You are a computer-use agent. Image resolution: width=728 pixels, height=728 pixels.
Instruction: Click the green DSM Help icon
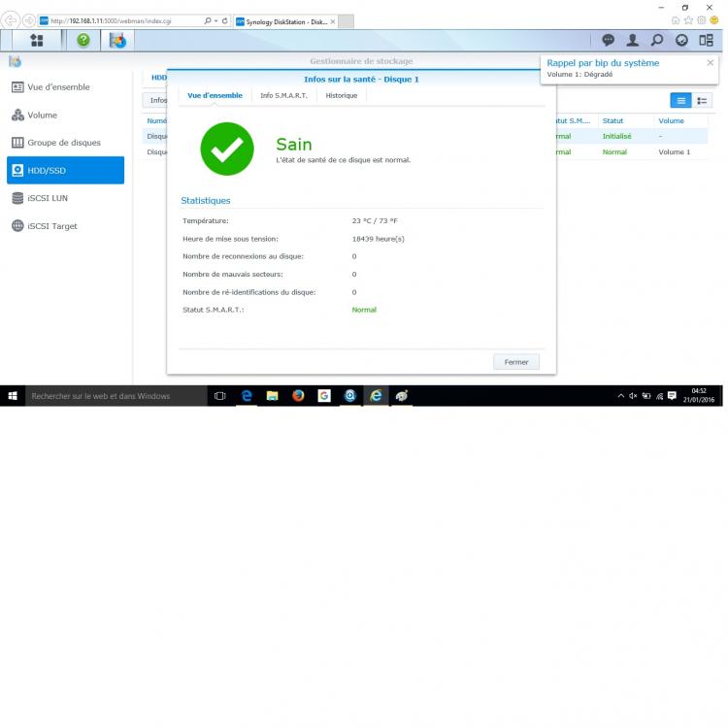point(83,40)
